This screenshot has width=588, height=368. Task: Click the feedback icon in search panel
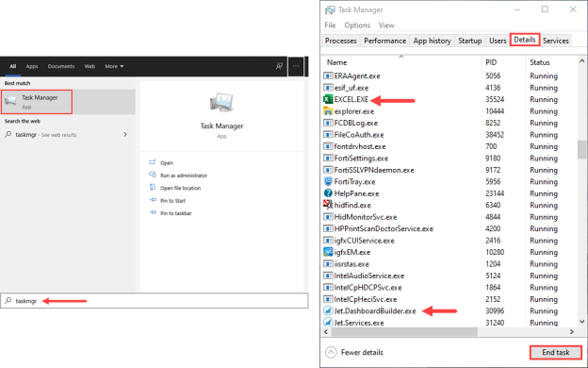(x=279, y=66)
